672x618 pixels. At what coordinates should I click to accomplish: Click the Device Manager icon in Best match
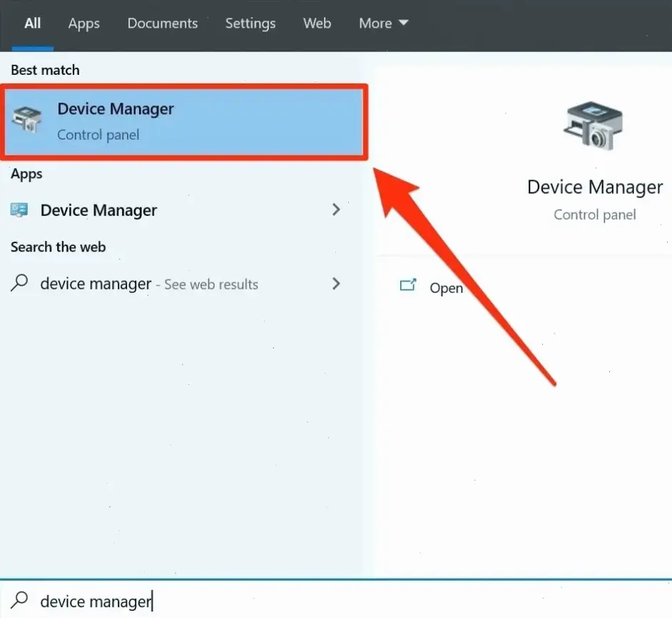tap(28, 120)
